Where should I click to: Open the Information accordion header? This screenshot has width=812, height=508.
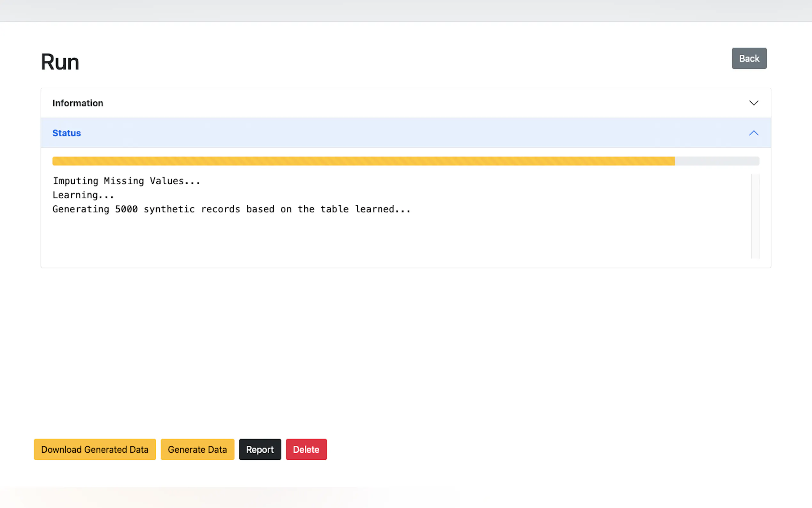[x=405, y=103]
